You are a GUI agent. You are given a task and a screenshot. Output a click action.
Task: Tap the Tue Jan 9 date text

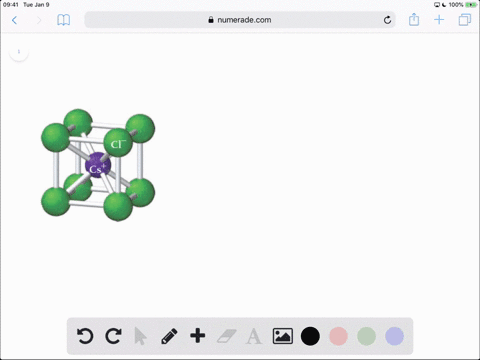(36, 5)
